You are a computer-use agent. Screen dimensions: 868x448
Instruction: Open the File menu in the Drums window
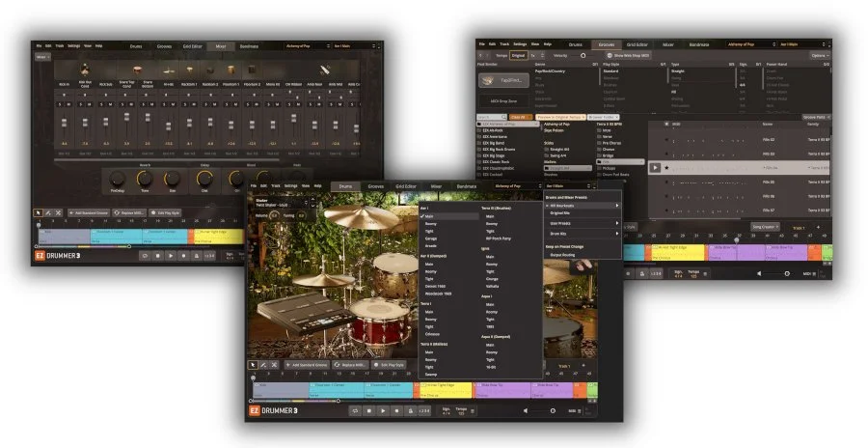click(254, 186)
